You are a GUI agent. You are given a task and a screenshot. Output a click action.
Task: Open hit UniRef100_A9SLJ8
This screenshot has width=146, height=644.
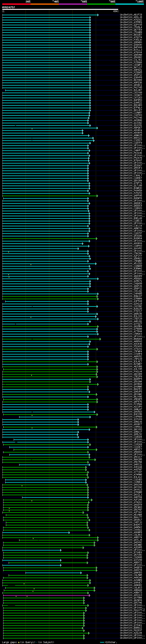[x=131, y=17]
